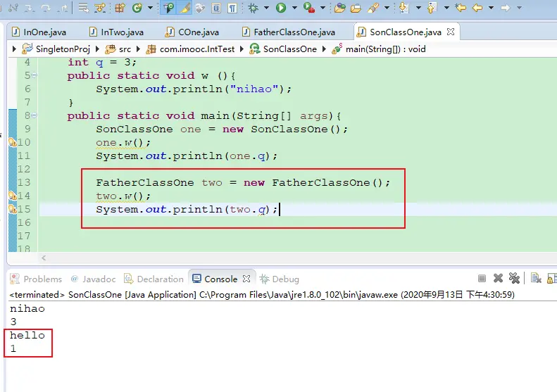
Task: Click the editor horizontal scrollbar
Action: 282,258
